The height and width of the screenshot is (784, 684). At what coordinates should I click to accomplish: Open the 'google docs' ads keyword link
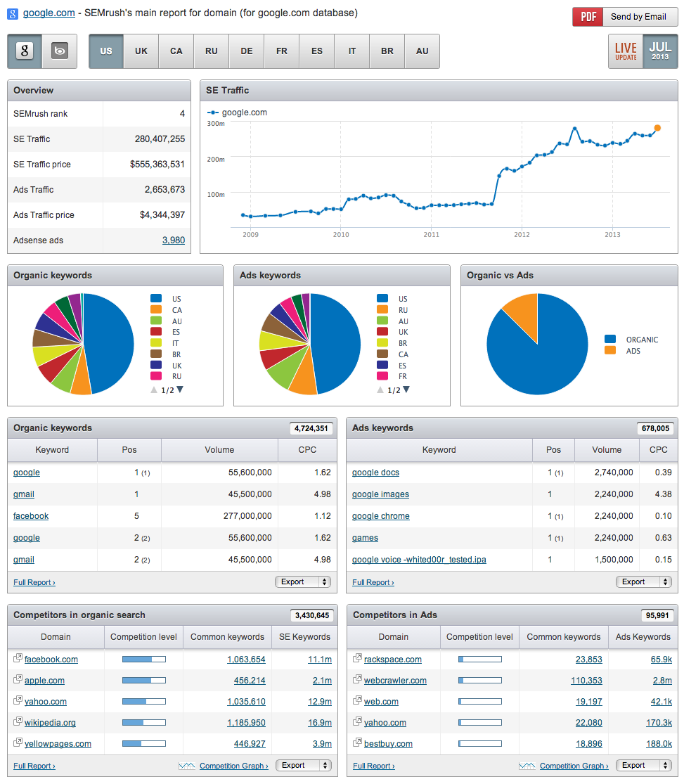(x=375, y=472)
